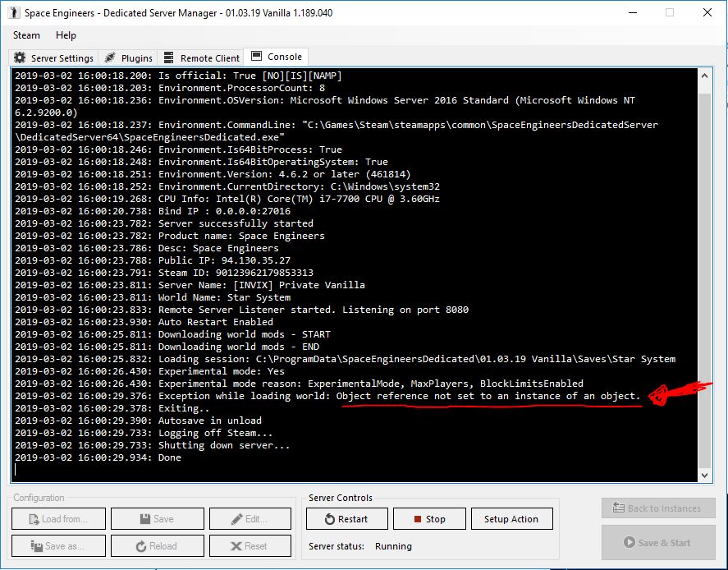Go Back to Instances
Viewport: 728px width, 570px height.
point(657,508)
